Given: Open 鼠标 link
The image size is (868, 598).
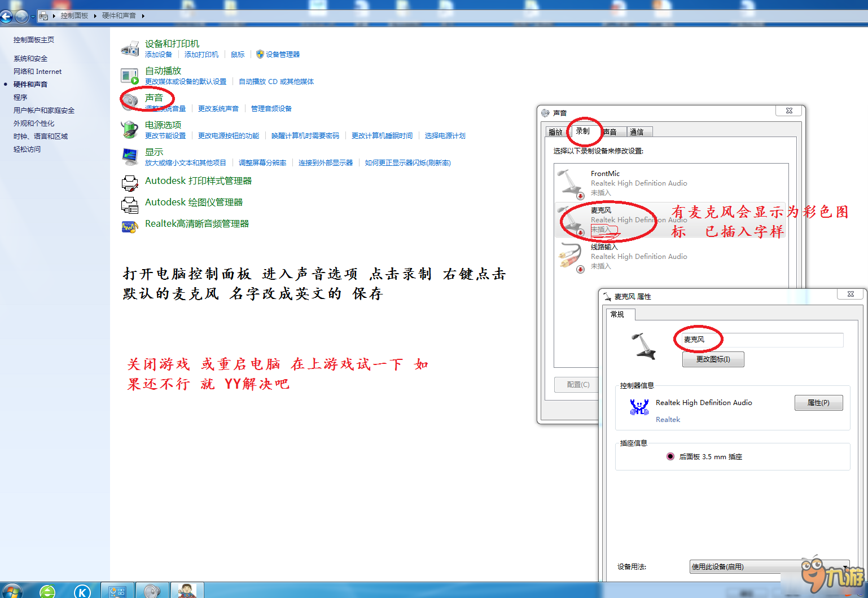Looking at the screenshot, I should pos(238,55).
